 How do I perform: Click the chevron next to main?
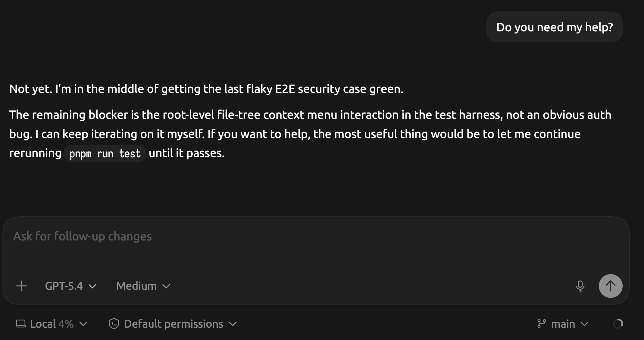pyautogui.click(x=584, y=324)
